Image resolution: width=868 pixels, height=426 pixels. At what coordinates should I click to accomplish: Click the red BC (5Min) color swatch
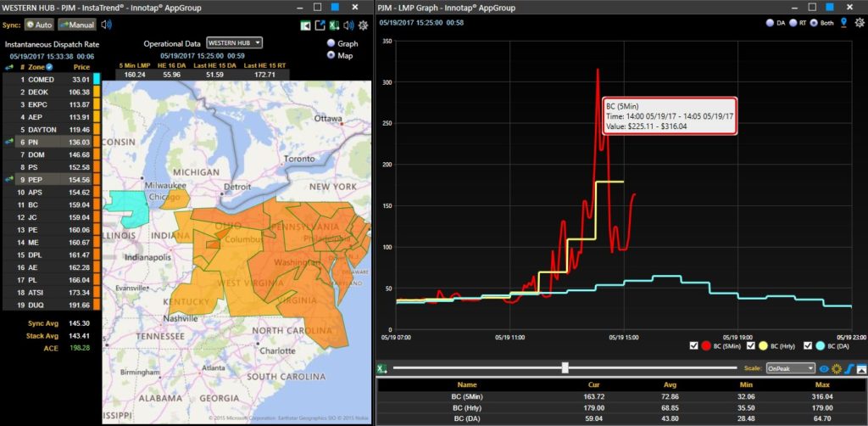click(706, 346)
